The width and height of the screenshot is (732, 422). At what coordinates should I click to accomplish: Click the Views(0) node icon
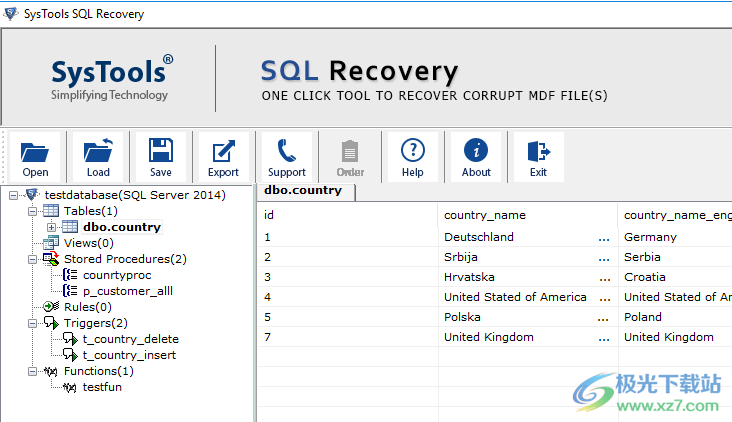(x=51, y=243)
